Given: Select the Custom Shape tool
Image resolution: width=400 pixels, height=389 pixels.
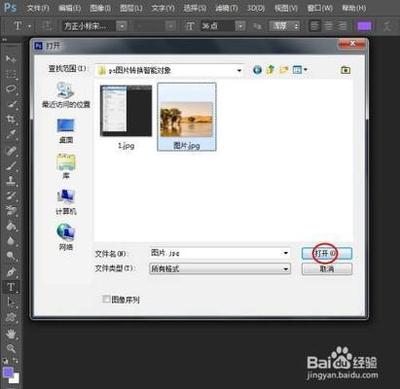Looking at the screenshot, I should coord(11,317).
